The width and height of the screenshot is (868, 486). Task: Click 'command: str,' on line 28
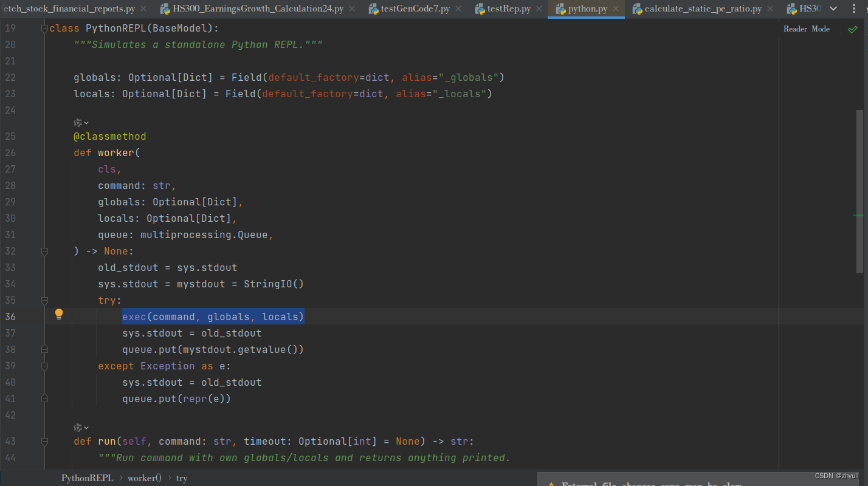137,185
